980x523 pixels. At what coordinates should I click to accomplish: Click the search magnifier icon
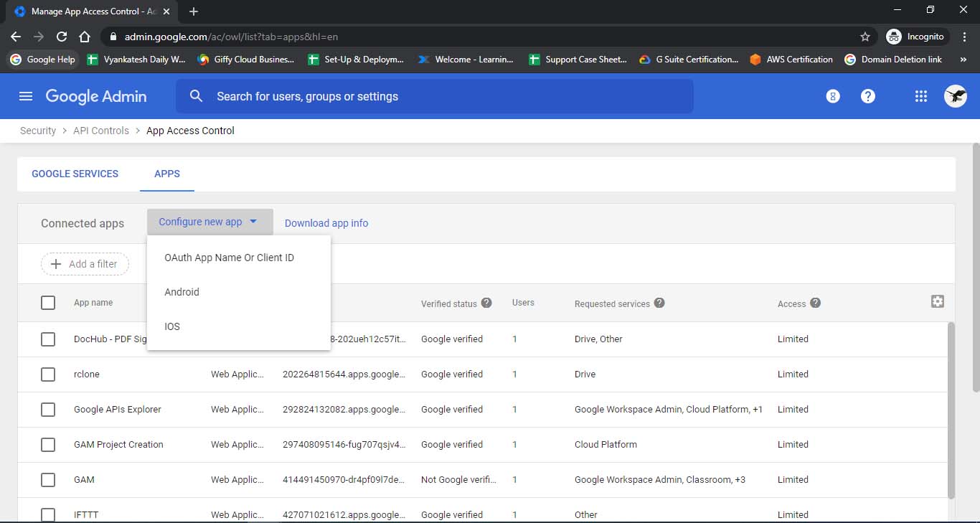pyautogui.click(x=196, y=96)
